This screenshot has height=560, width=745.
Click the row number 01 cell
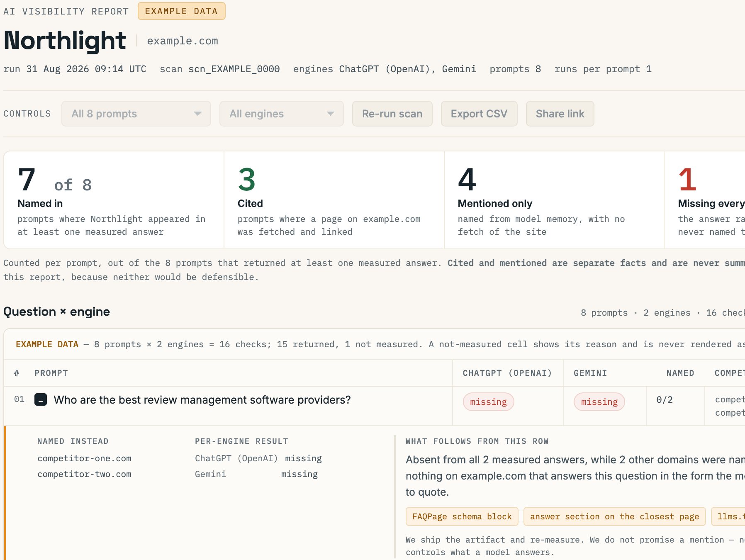(x=19, y=399)
